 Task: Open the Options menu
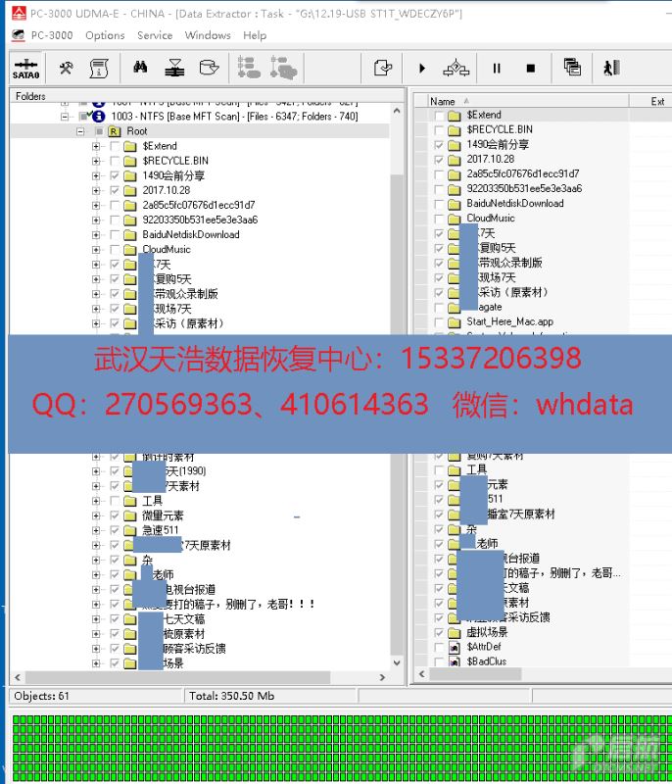pos(105,35)
